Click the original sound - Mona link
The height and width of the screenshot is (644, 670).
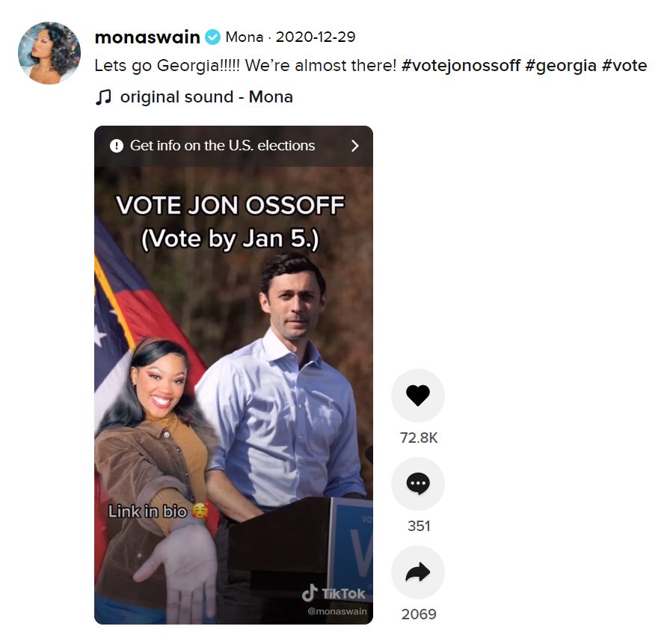point(206,97)
